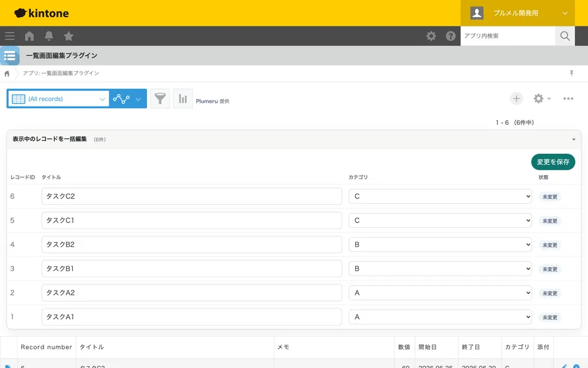Click the アプリ: 一覧画面編集プラグイン breadcrumb link
The height and width of the screenshot is (368, 588).
pos(61,73)
